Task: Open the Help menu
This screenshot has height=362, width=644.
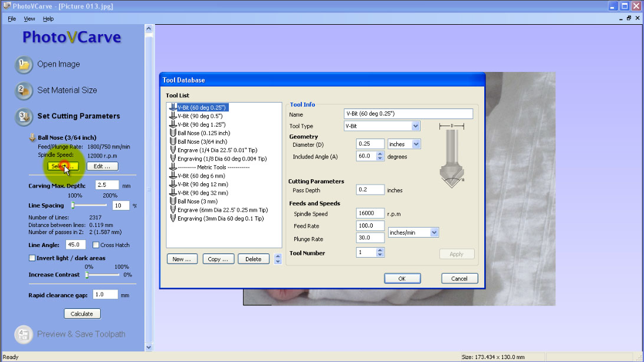Action: 48,19
